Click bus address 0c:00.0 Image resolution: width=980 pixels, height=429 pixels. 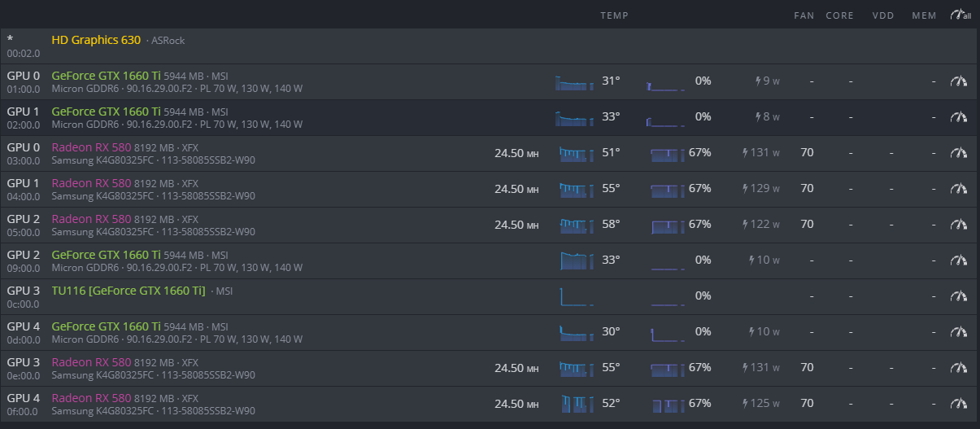[x=23, y=304]
